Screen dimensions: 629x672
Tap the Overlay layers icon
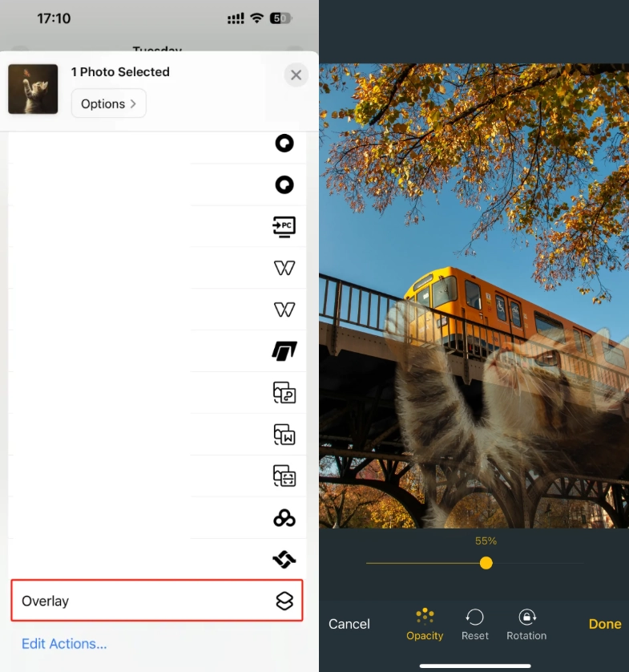pyautogui.click(x=284, y=601)
